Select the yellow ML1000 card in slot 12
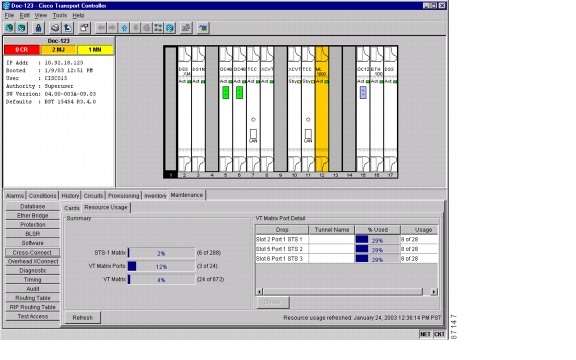This screenshot has height=360, width=576. [x=322, y=109]
